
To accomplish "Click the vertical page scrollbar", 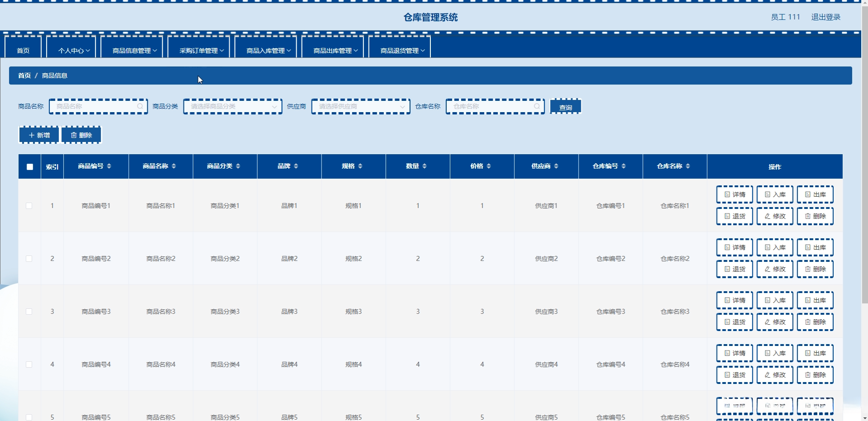I will click(864, 154).
